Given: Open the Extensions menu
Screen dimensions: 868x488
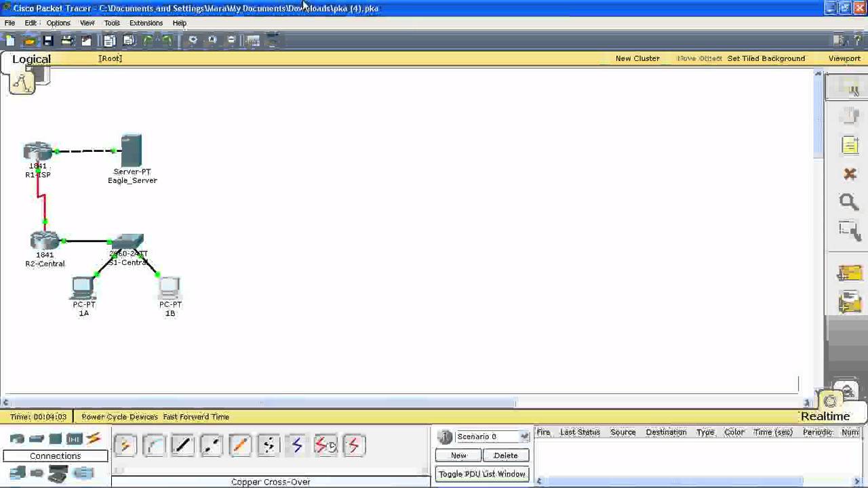Looking at the screenshot, I should coord(146,23).
